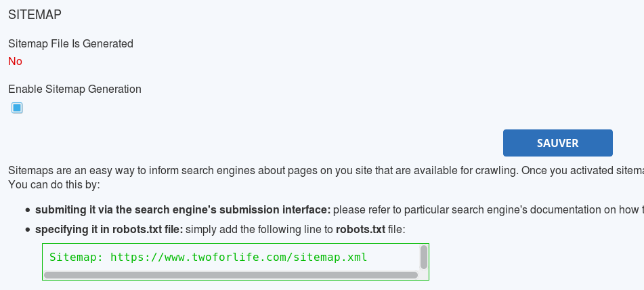The height and width of the screenshot is (290, 644).
Task: Click the 'specifying it in robots.txt file:' bold text
Action: coord(109,229)
